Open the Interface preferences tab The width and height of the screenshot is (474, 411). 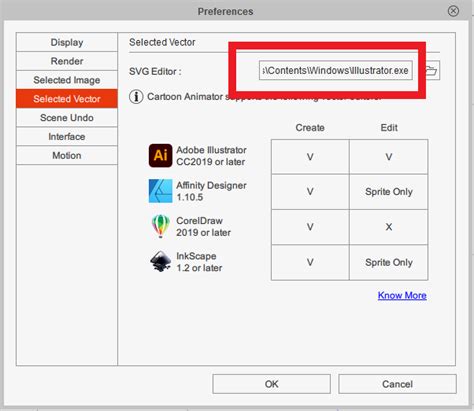pos(67,136)
